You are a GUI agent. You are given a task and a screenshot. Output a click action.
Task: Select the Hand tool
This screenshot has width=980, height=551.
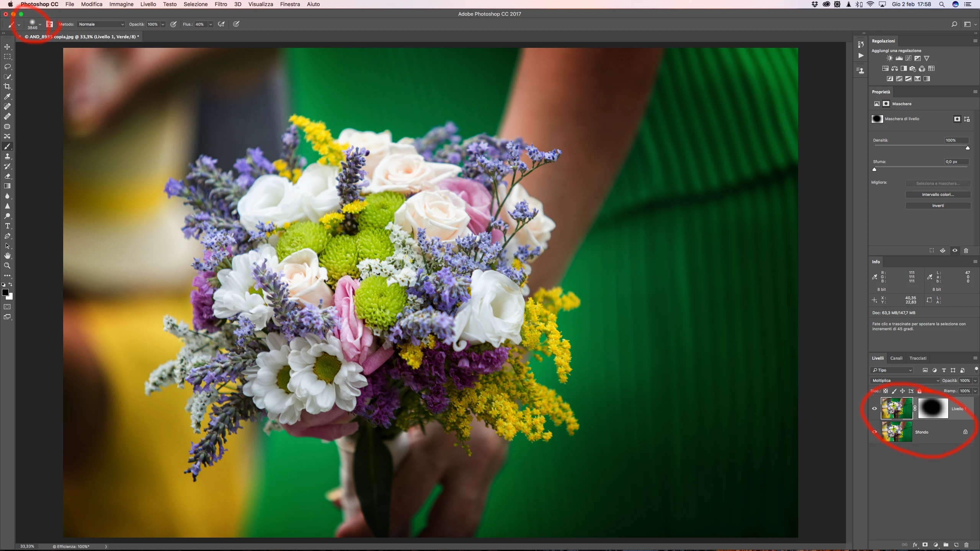click(7, 256)
